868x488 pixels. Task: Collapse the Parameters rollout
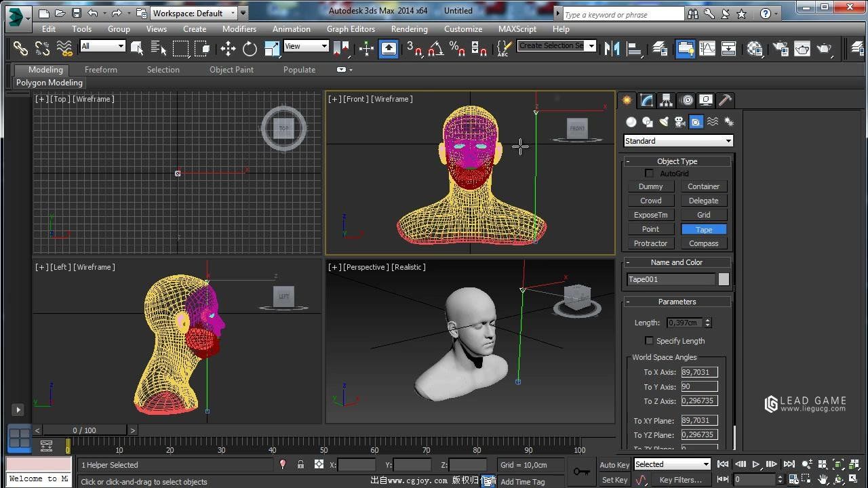pyautogui.click(x=677, y=302)
